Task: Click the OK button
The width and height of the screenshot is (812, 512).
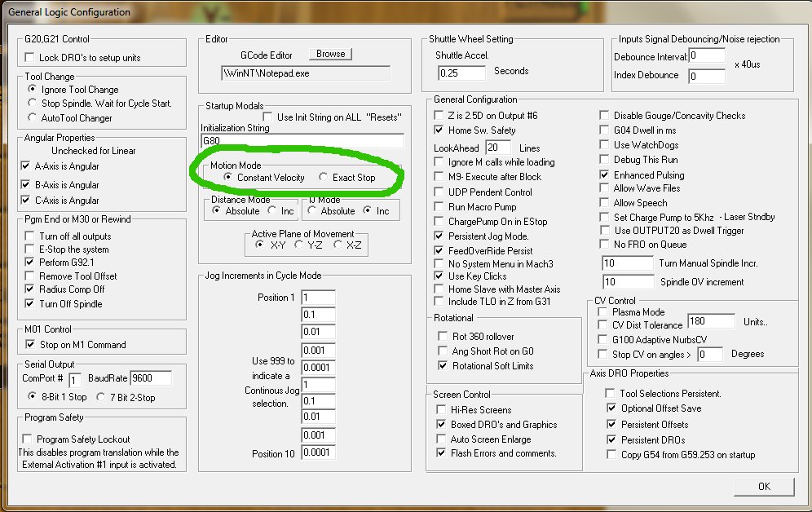Action: pyautogui.click(x=763, y=486)
